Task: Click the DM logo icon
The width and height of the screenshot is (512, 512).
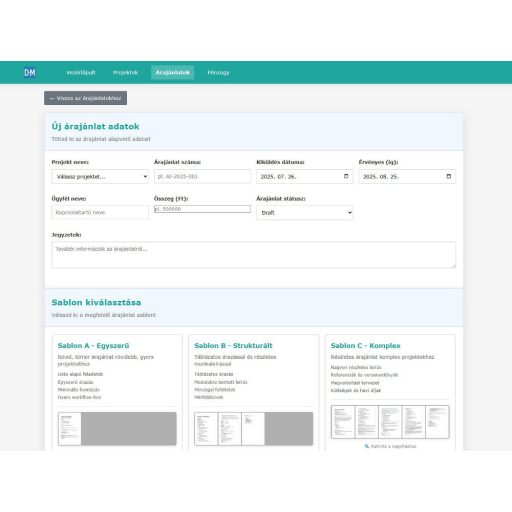Action: pyautogui.click(x=30, y=72)
